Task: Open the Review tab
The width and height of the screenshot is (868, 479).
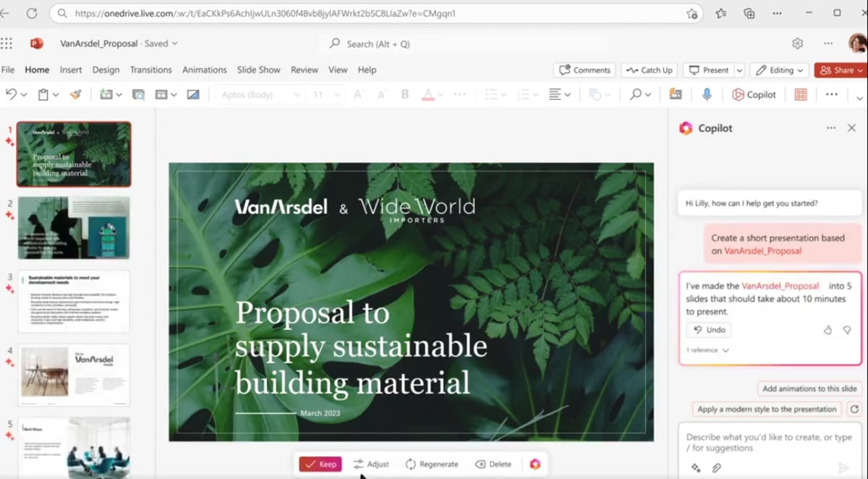Action: pos(305,70)
